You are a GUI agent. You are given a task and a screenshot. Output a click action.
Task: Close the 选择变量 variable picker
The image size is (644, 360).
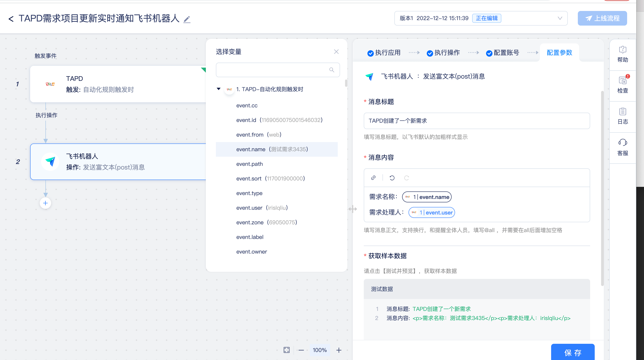pos(336,52)
